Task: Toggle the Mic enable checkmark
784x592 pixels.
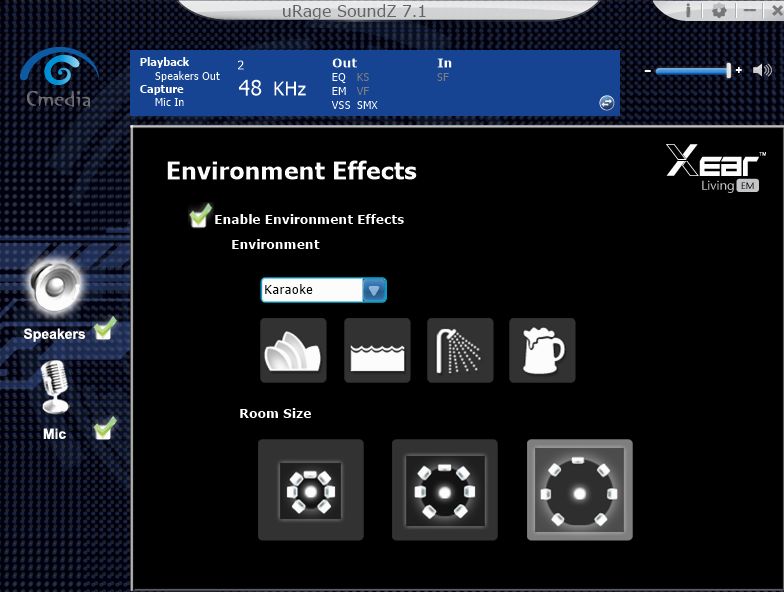Action: pyautogui.click(x=105, y=428)
